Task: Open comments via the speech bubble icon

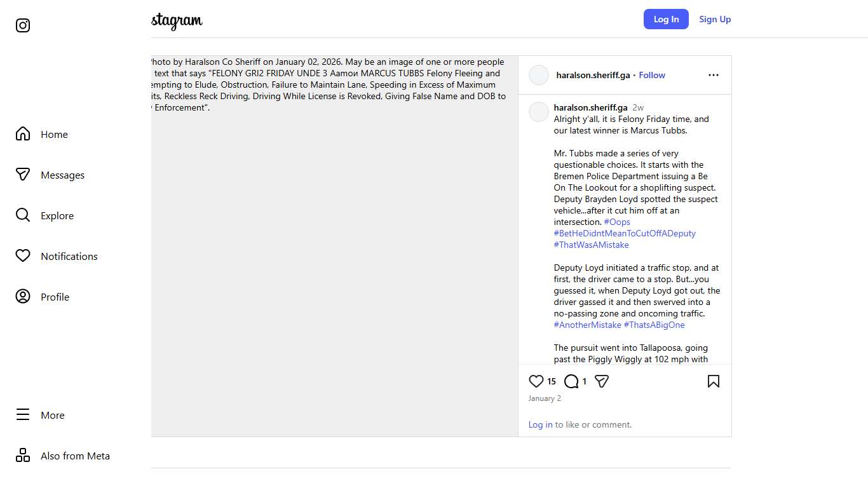Action: pos(571,381)
